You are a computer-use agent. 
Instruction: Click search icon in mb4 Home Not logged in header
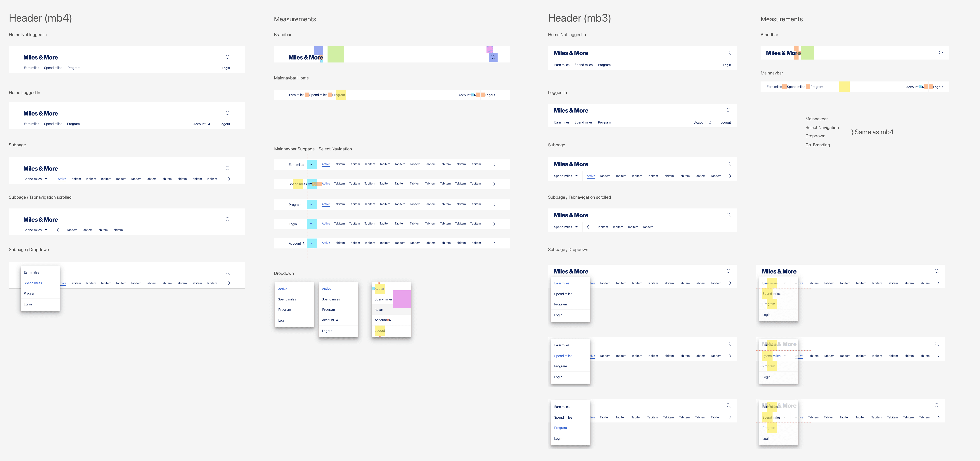pyautogui.click(x=228, y=58)
